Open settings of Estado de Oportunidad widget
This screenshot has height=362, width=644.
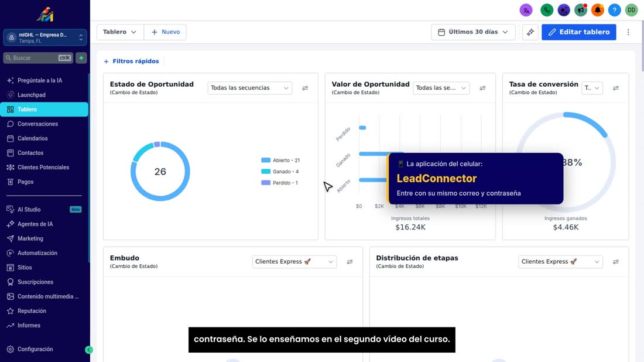pos(305,88)
